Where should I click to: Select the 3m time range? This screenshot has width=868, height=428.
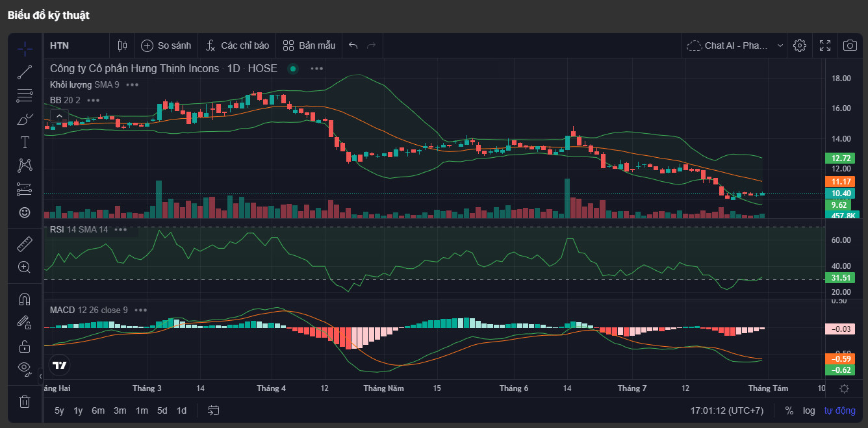coord(120,410)
